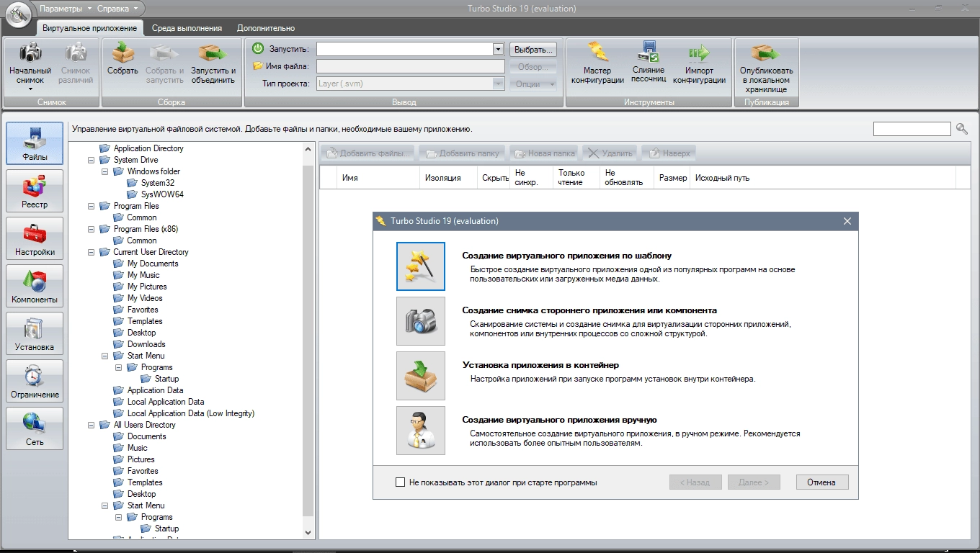Close the Turbo Studio 19 dialog
This screenshot has height=553, width=980.
pos(847,222)
